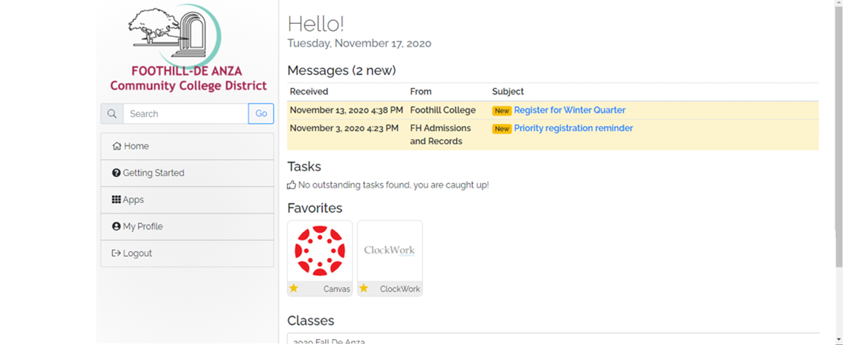The width and height of the screenshot is (868, 345).
Task: Click the Apps grid icon
Action: 116,200
